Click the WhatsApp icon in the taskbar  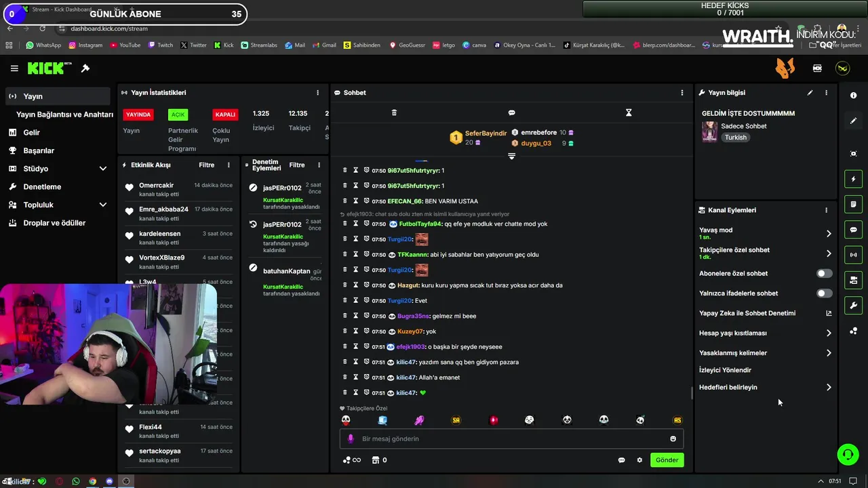(76, 481)
